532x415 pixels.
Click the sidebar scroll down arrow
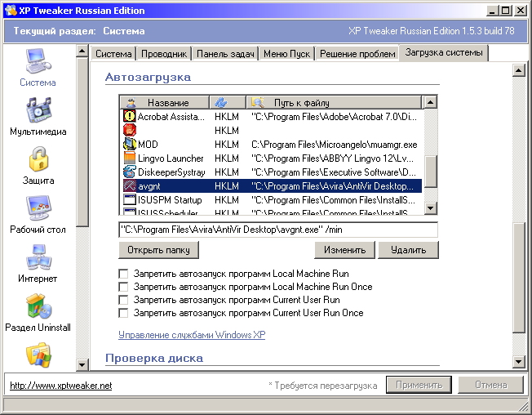(x=82, y=365)
